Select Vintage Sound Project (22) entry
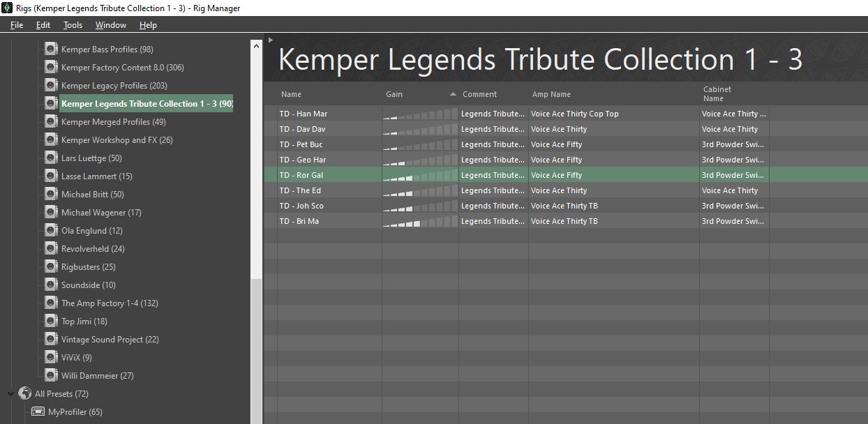868x424 pixels. pos(110,340)
